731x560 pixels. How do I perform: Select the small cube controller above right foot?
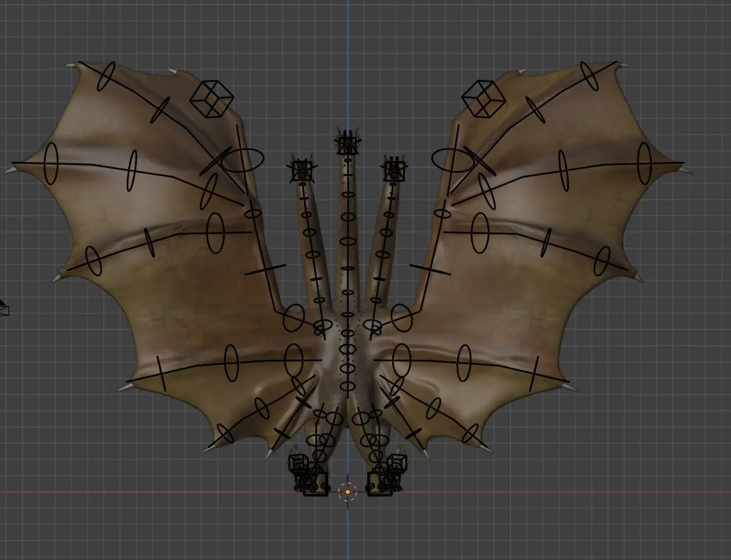[397, 464]
